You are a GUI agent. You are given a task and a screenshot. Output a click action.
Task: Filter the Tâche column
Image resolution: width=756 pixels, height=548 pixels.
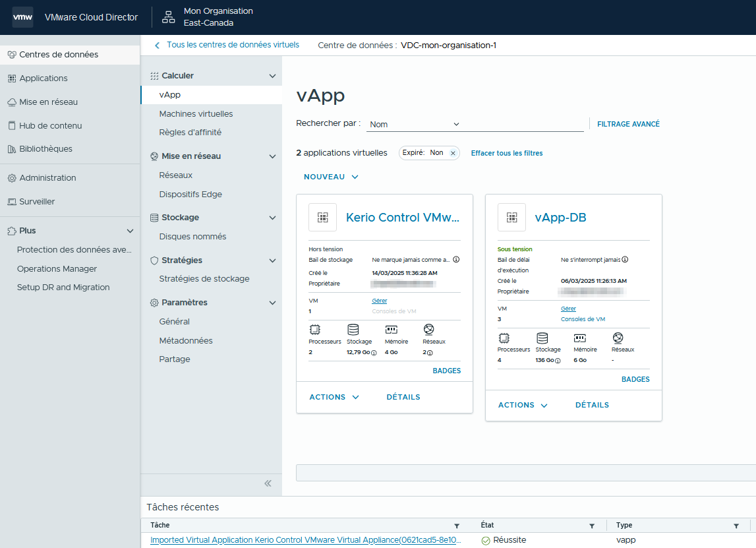coord(457,526)
